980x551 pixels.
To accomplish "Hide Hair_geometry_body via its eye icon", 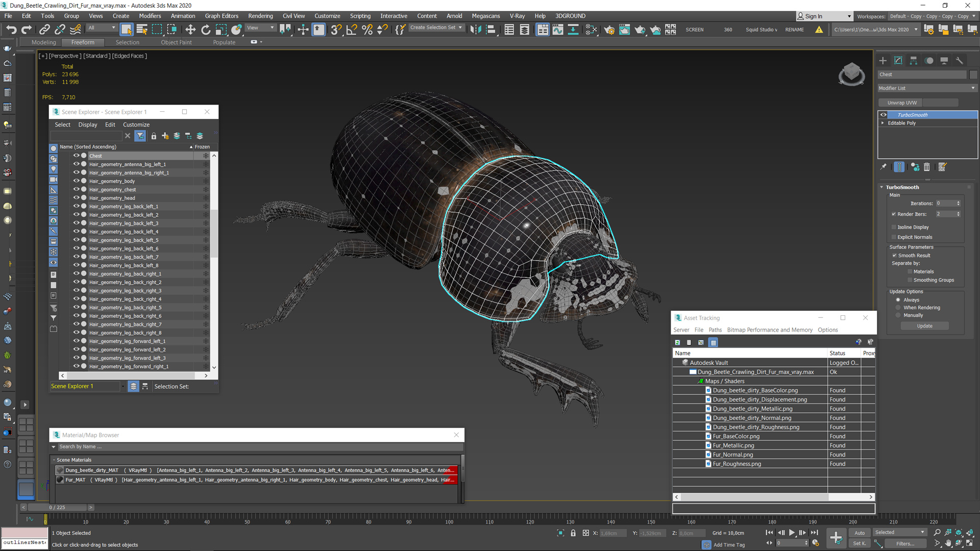I will [76, 181].
